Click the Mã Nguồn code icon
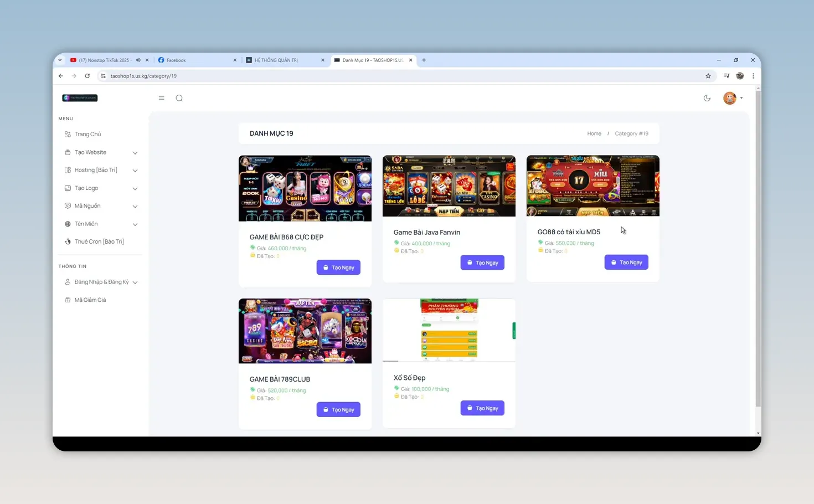 pyautogui.click(x=68, y=206)
